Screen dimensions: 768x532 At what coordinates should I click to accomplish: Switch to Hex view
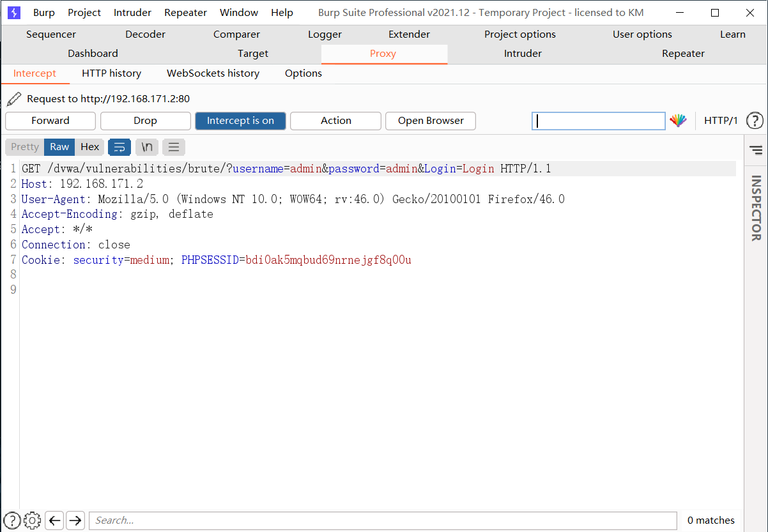pyautogui.click(x=89, y=147)
